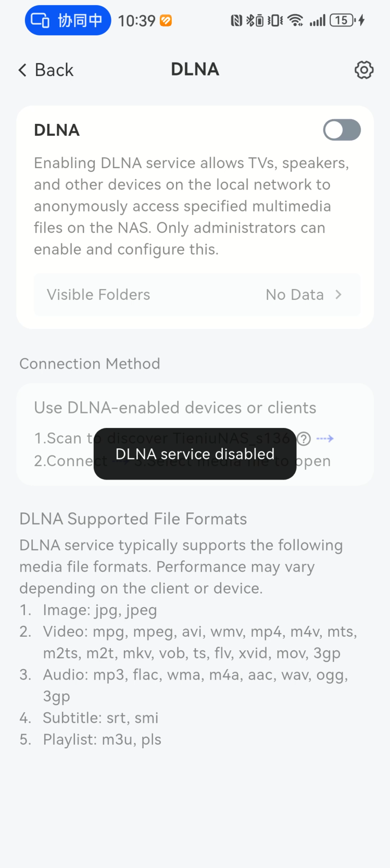Open DLNA settings gear icon
Screen dimensions: 390x868
[x=364, y=70]
